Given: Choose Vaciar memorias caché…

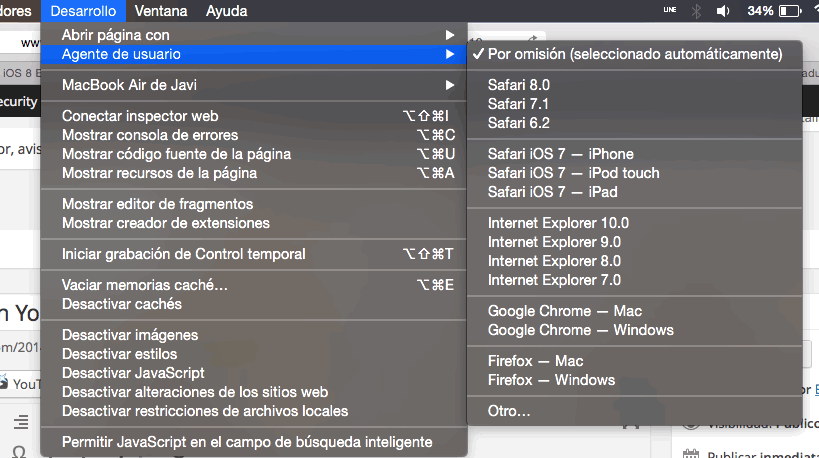Looking at the screenshot, I should point(254,285).
